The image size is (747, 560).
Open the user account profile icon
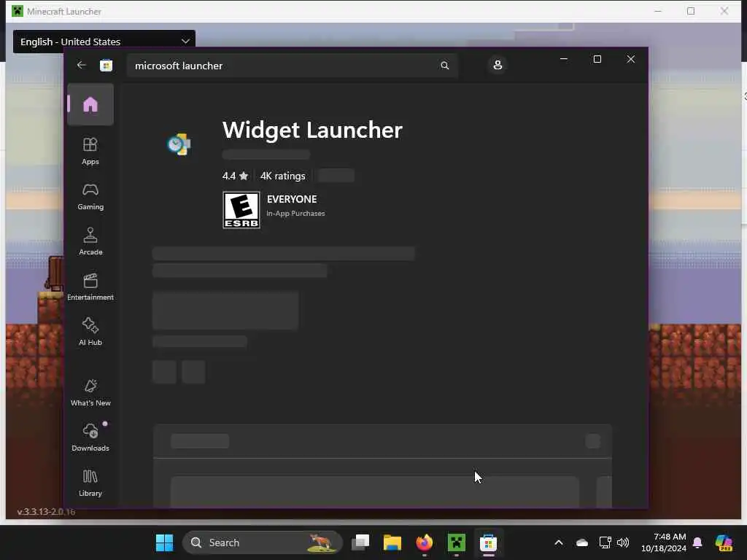pyautogui.click(x=498, y=65)
